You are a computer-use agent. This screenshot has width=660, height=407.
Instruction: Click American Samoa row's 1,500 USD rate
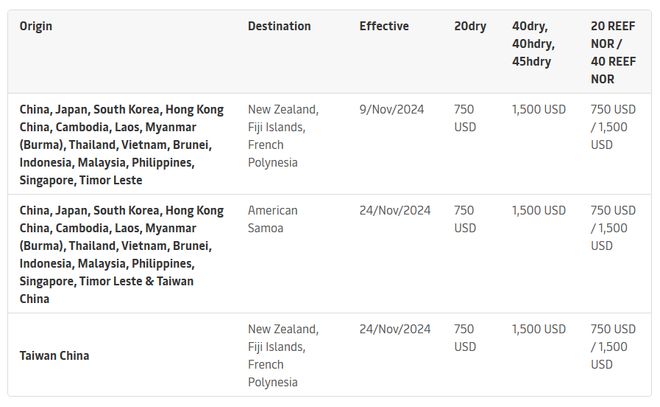(539, 210)
